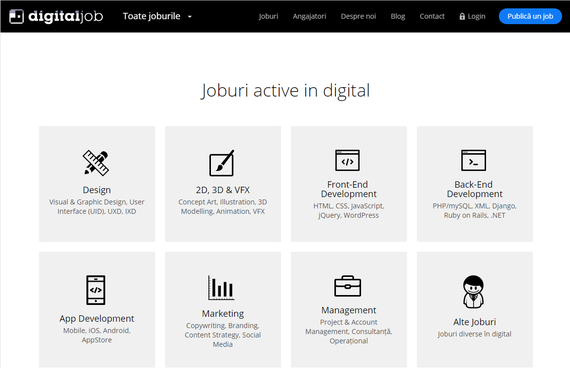Click 'Visual & Graphic Design, User Interface' description

pyautogui.click(x=97, y=207)
